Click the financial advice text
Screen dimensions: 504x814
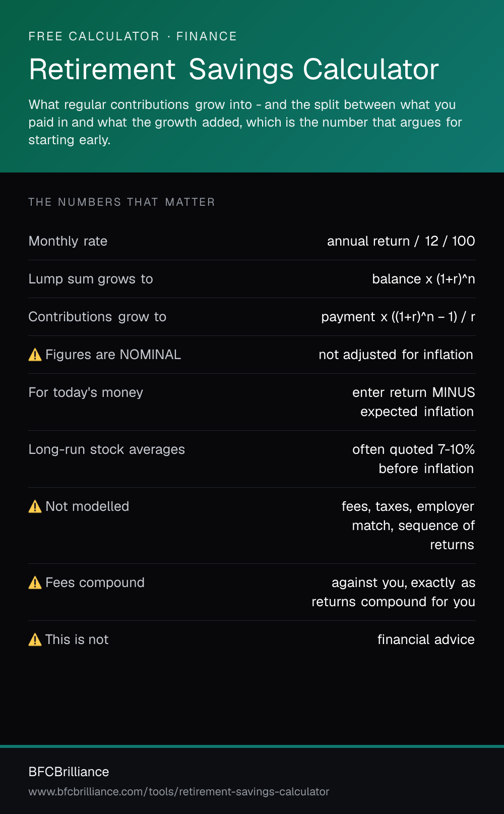click(x=426, y=639)
